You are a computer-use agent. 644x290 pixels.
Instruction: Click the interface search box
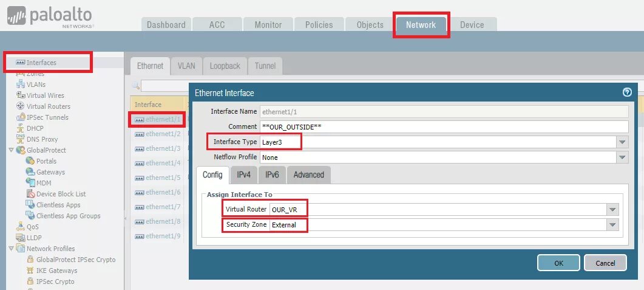(165, 86)
